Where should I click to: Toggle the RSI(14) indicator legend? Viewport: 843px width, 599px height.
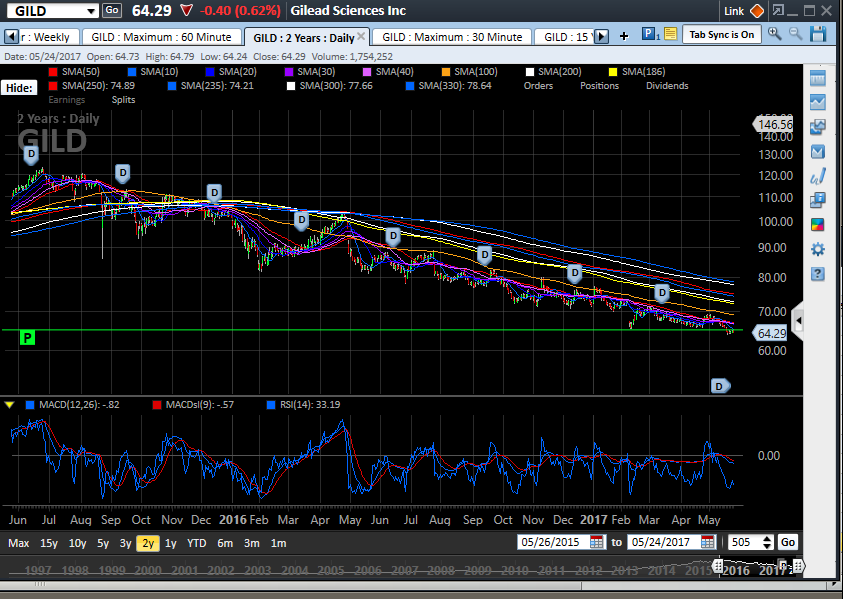[x=304, y=404]
